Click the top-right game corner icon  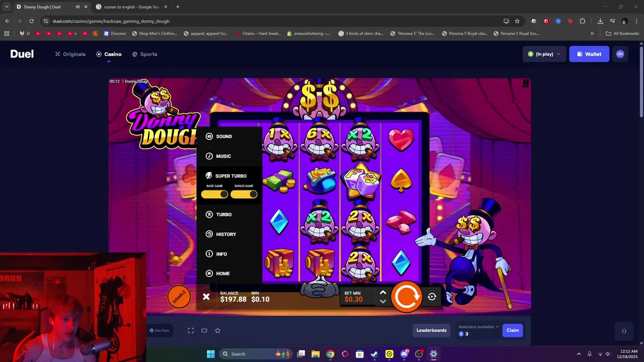525,84
